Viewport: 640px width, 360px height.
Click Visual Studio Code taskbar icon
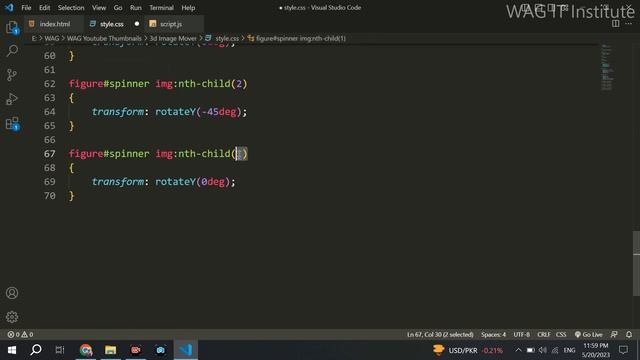[x=186, y=350]
